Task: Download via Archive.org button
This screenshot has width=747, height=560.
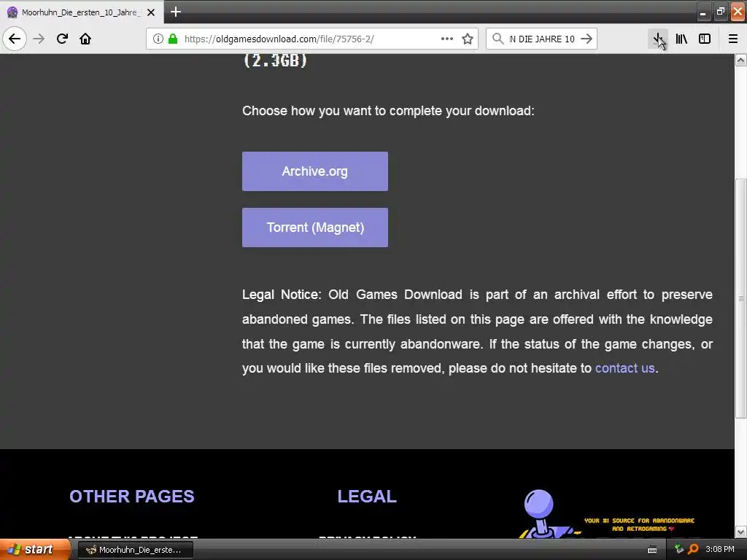Action: click(315, 171)
